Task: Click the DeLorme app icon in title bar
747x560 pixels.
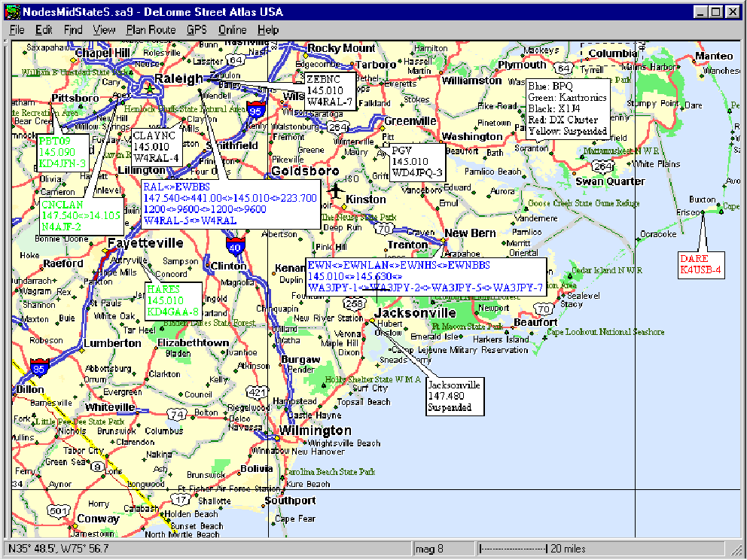Action: click(12, 11)
